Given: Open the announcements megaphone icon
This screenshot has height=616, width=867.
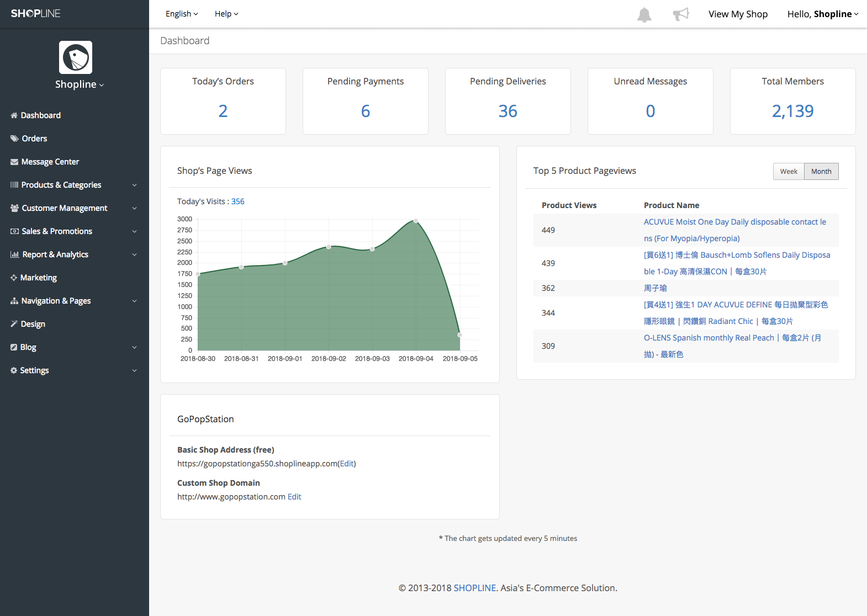Looking at the screenshot, I should tap(681, 14).
